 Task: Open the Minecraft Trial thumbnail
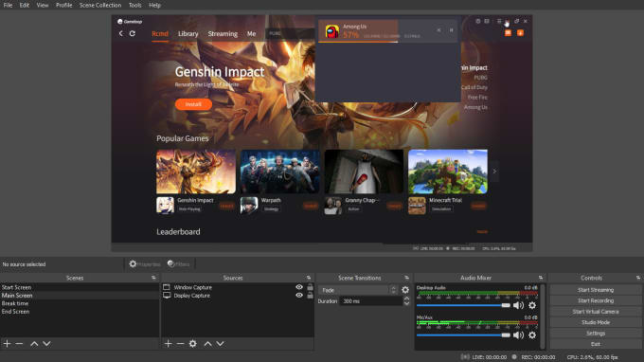(x=448, y=172)
